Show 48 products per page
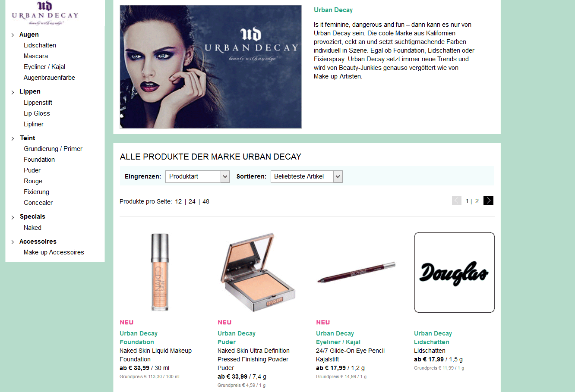 tap(206, 201)
